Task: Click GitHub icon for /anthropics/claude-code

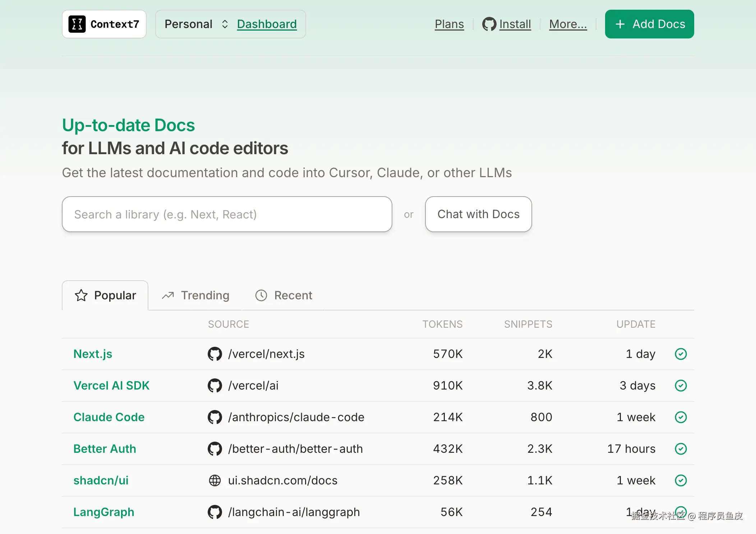Action: 215,417
